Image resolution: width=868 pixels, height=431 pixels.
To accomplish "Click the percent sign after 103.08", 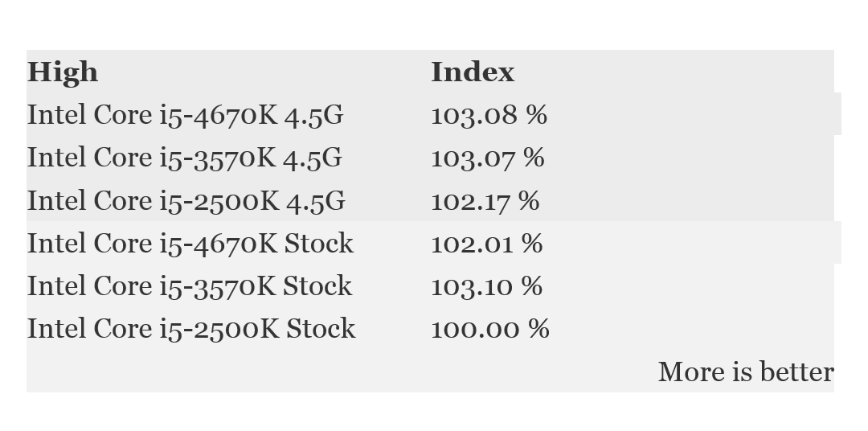I will (x=537, y=115).
